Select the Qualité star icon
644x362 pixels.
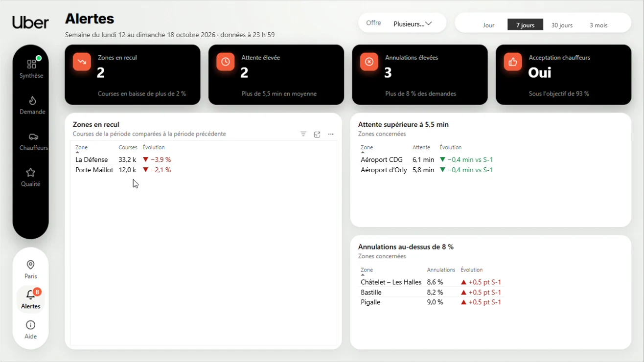(x=31, y=173)
